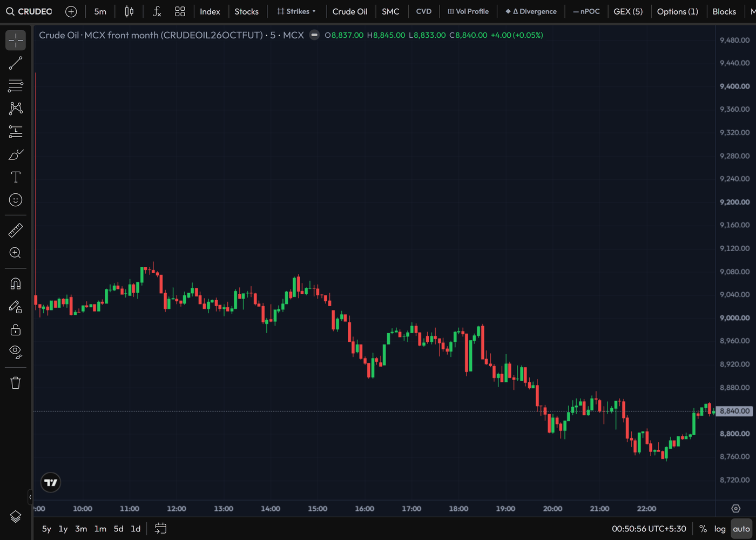This screenshot has width=756, height=540.
Task: Select the brush drawing tool
Action: point(16,154)
